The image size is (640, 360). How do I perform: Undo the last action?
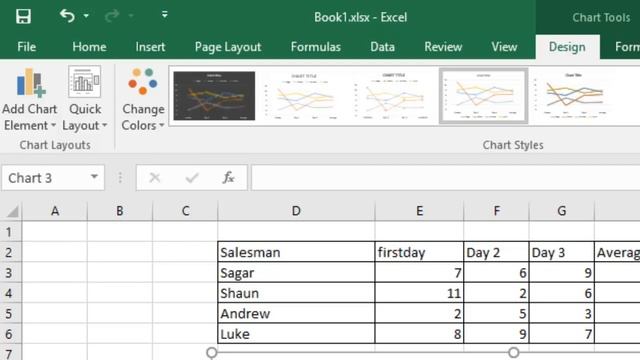point(67,16)
